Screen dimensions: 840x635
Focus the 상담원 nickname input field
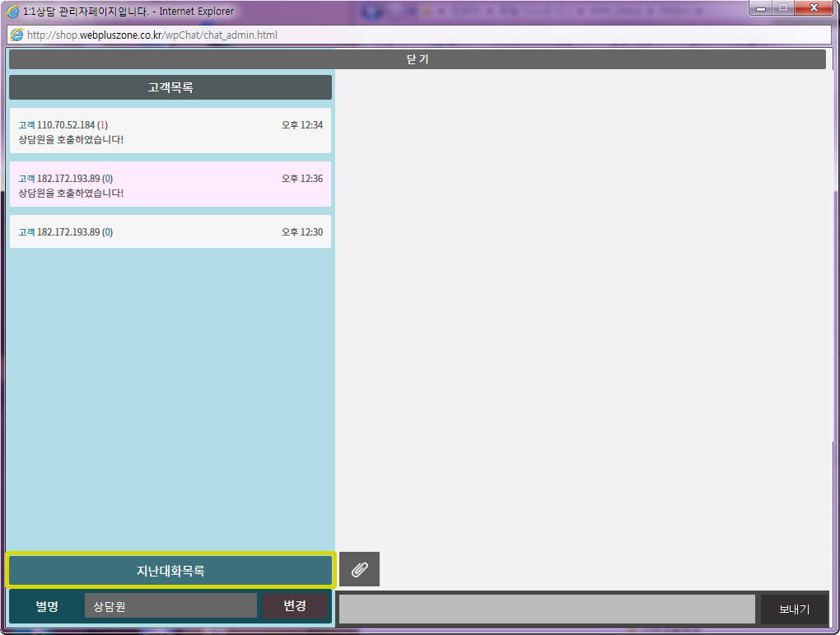(170, 606)
